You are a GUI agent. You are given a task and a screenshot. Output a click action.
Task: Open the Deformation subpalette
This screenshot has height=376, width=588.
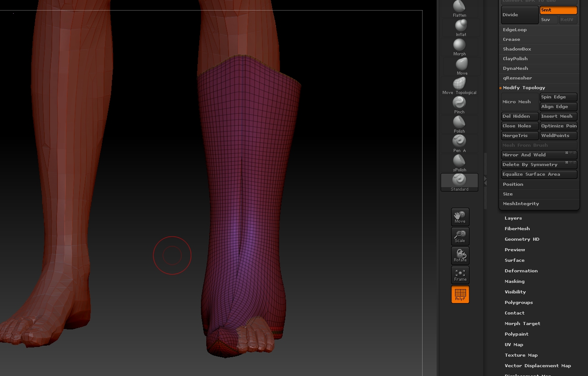point(521,271)
